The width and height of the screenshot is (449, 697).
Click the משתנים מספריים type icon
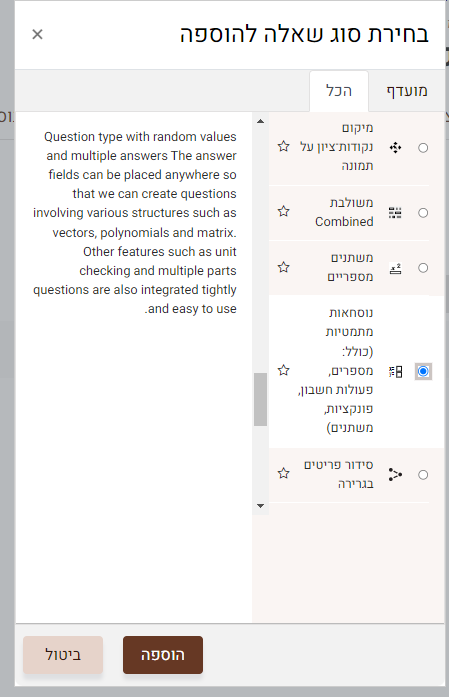coord(395,268)
